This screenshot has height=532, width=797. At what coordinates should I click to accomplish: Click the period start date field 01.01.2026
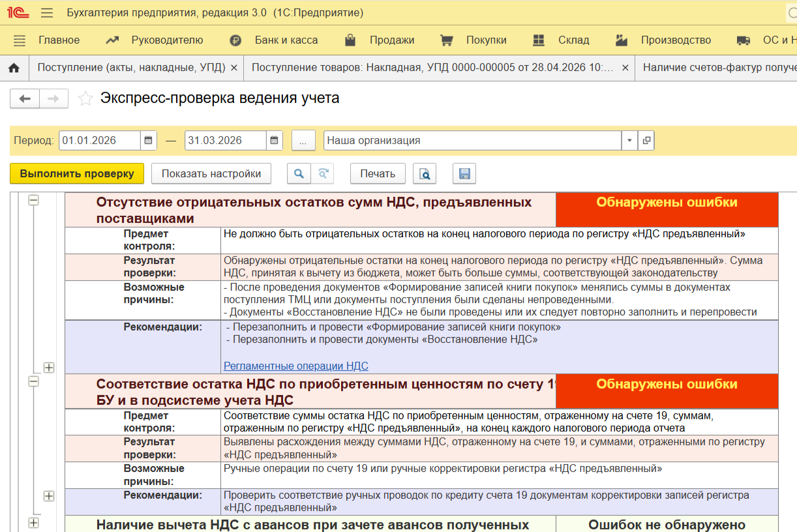[x=100, y=140]
